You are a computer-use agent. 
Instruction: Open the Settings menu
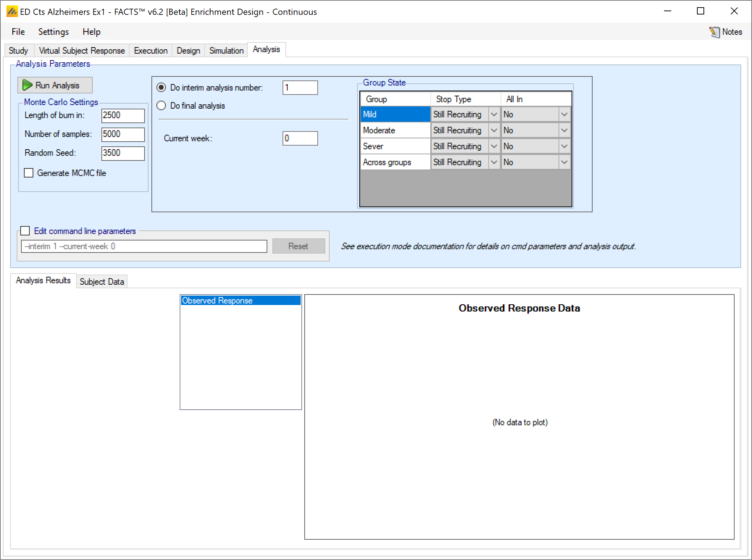pyautogui.click(x=53, y=32)
